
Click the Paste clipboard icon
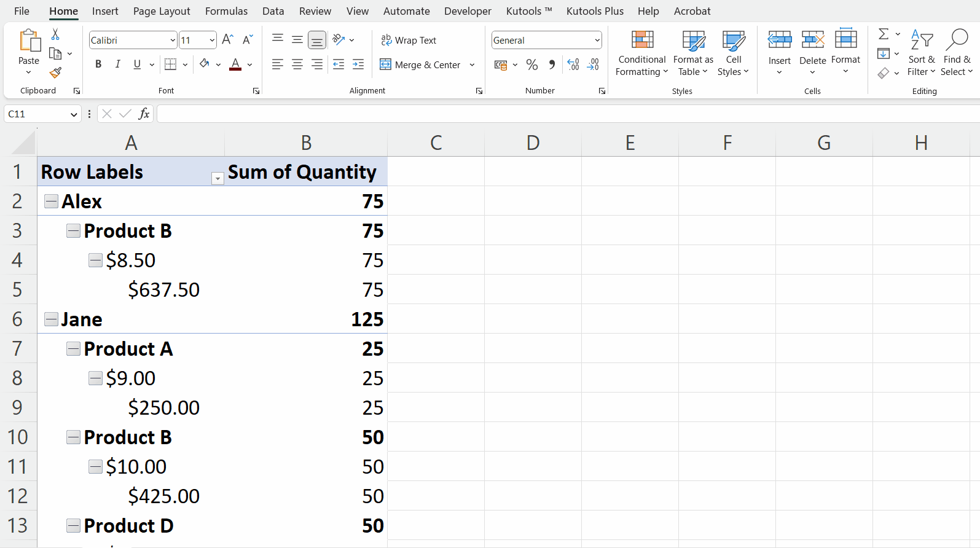point(29,41)
